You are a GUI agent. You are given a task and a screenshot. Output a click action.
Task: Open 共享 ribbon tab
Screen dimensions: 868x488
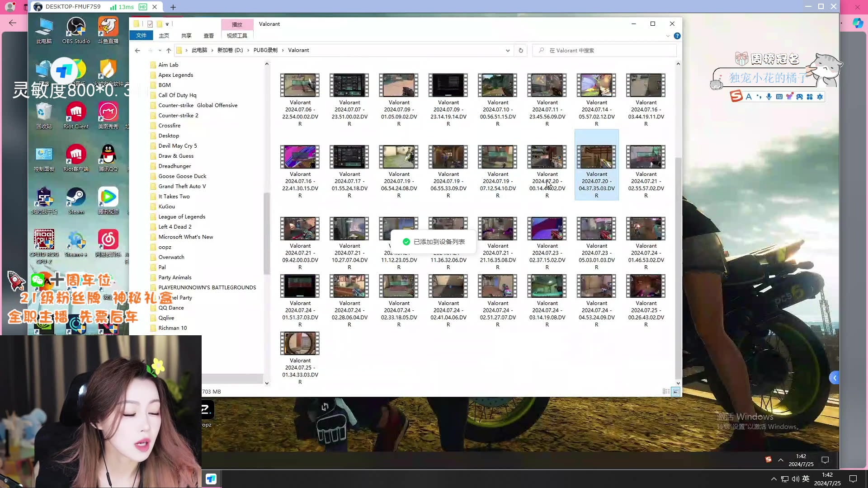(186, 35)
